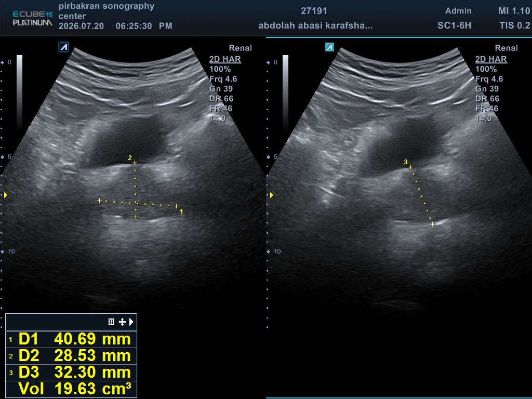
Task: Select the D3 32.30 mm measurement row
Action: point(71,372)
